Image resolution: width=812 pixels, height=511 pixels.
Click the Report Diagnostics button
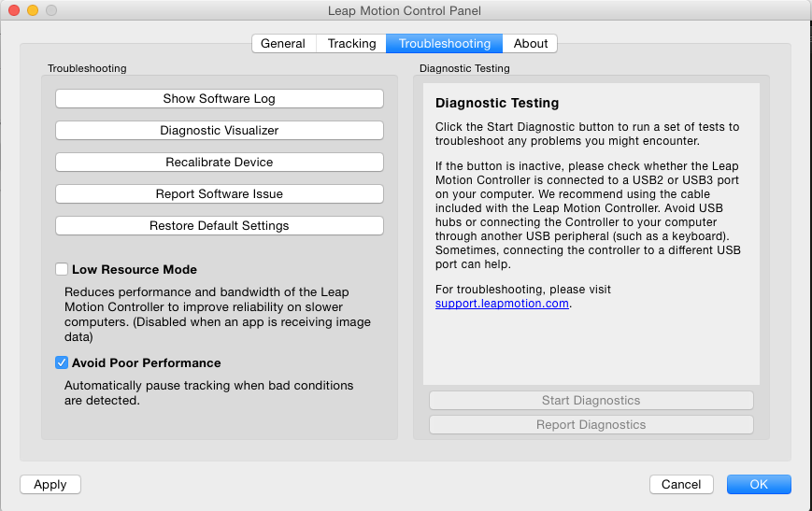coord(591,425)
